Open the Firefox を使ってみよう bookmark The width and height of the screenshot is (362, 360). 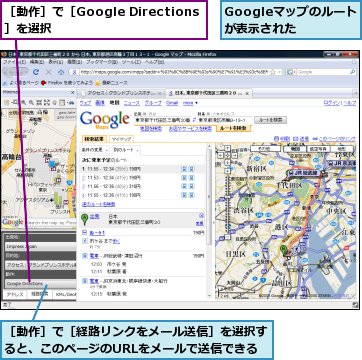pos(67,83)
